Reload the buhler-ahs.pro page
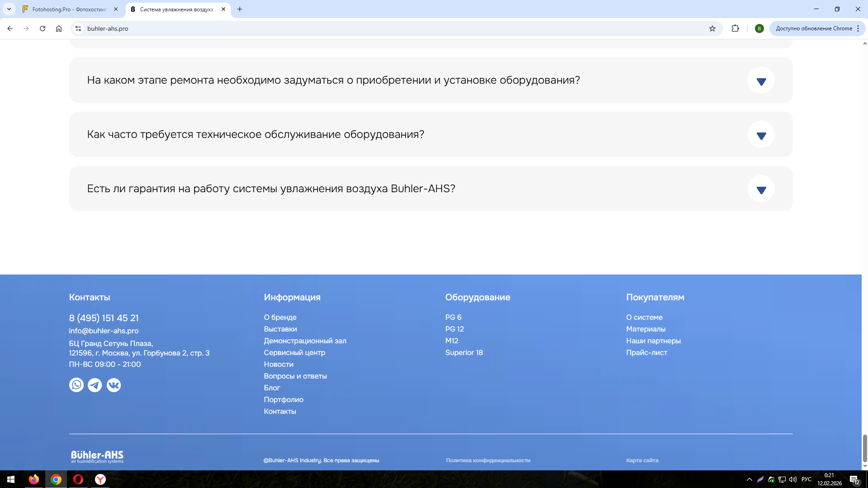The height and width of the screenshot is (488, 868). click(x=43, y=28)
